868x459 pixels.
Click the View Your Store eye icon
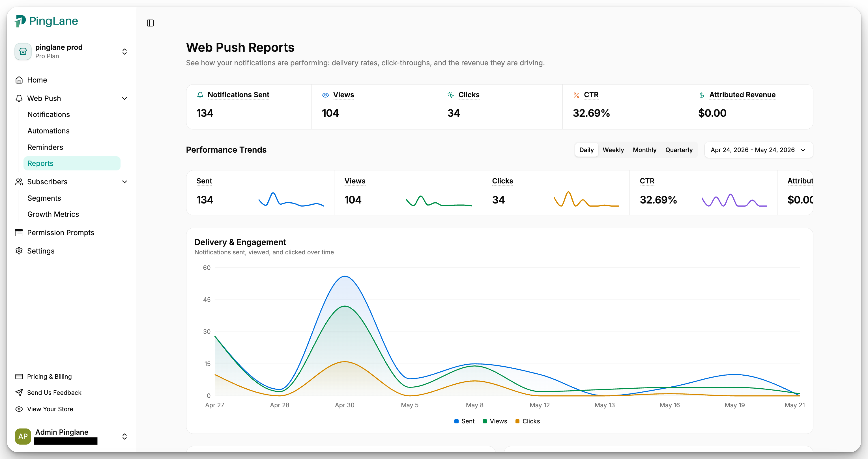pos(19,409)
